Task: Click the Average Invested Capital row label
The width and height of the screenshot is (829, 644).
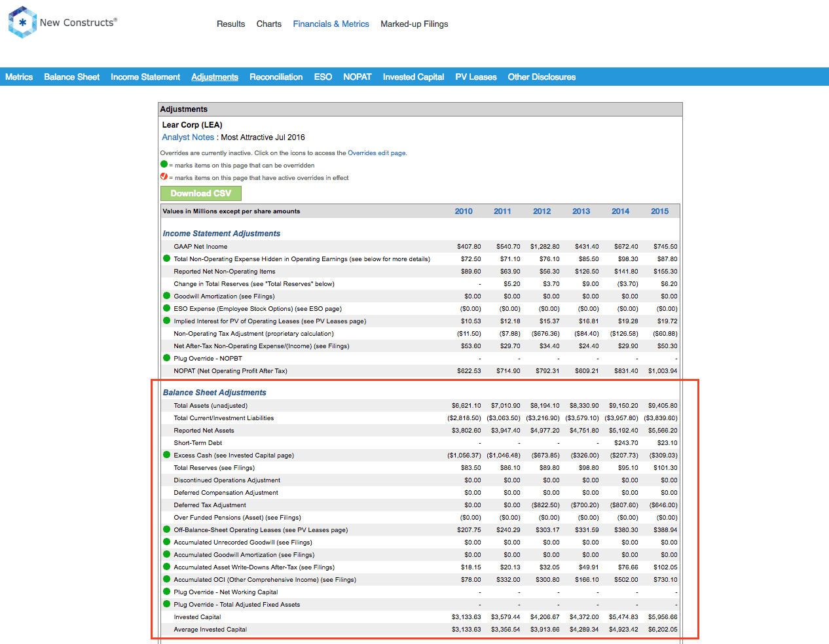Action: pos(210,630)
